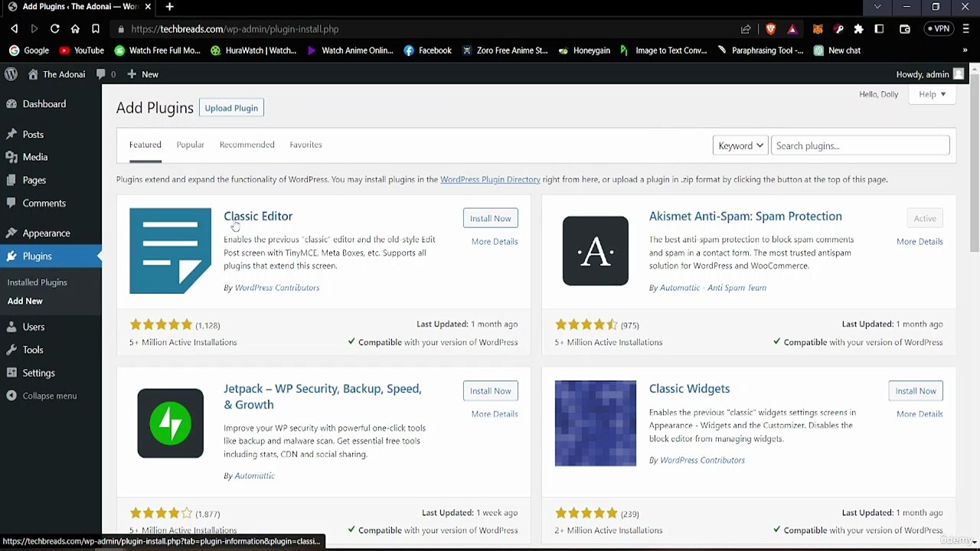Open the browser home icon
980x551 pixels.
75,29
